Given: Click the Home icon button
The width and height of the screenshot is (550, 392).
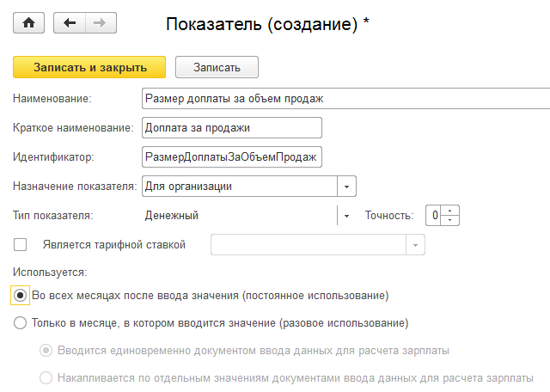Looking at the screenshot, I should point(27,23).
